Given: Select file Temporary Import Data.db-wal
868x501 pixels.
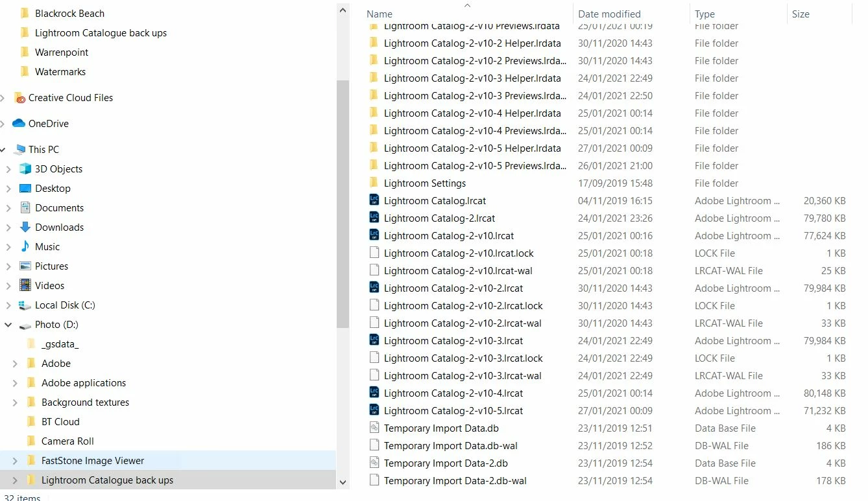Looking at the screenshot, I should 450,445.
